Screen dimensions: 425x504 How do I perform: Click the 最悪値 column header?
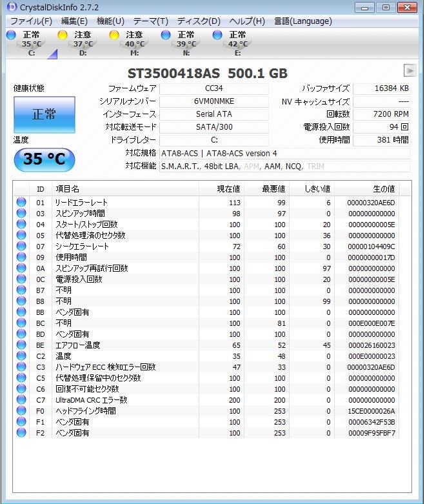click(x=266, y=189)
